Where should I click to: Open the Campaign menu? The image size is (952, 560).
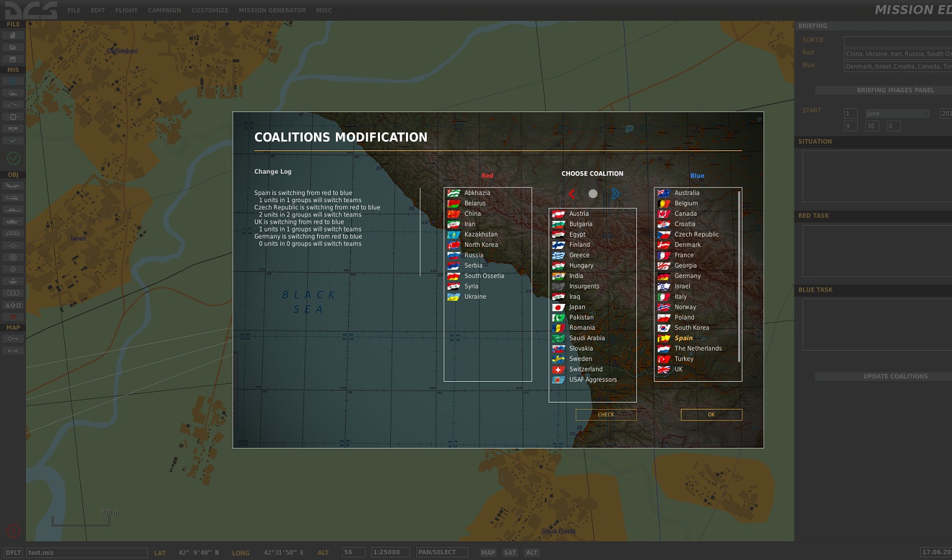coord(164,10)
